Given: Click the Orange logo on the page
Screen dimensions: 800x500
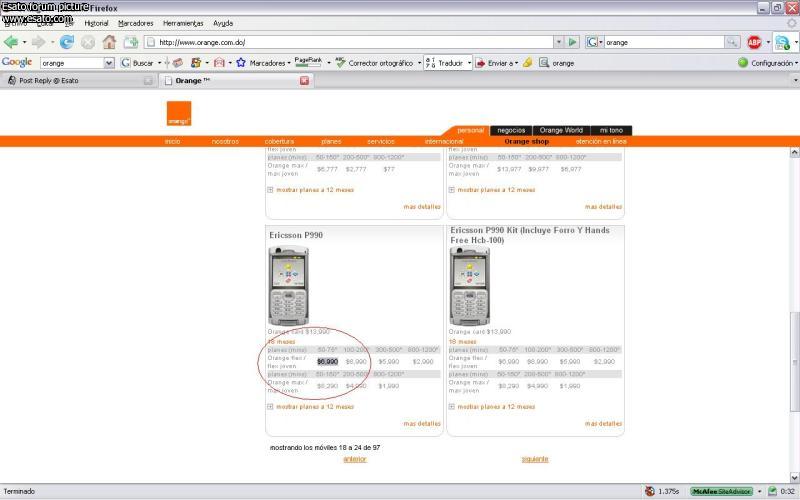Looking at the screenshot, I should [x=179, y=113].
